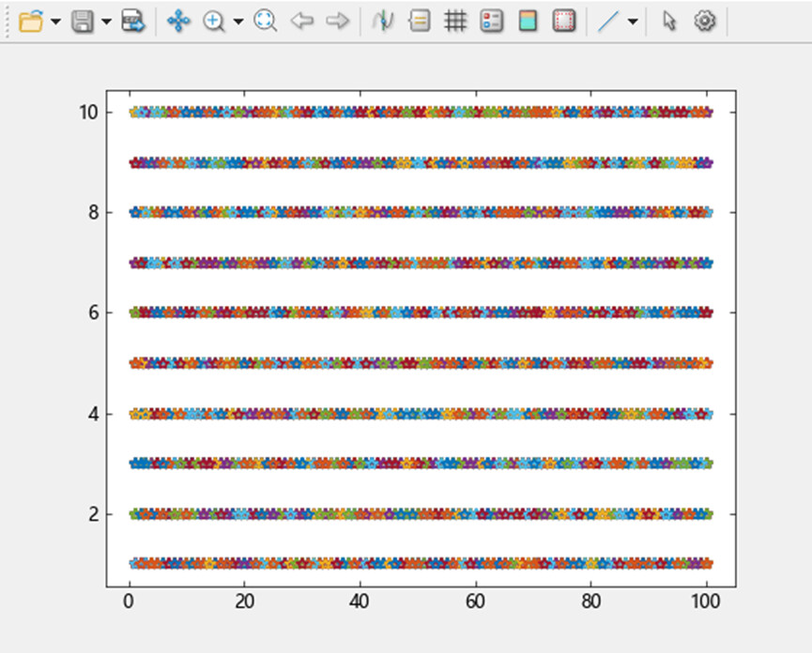Image resolution: width=812 pixels, height=653 pixels.
Task: Click the Export setup icon
Action: click(133, 22)
